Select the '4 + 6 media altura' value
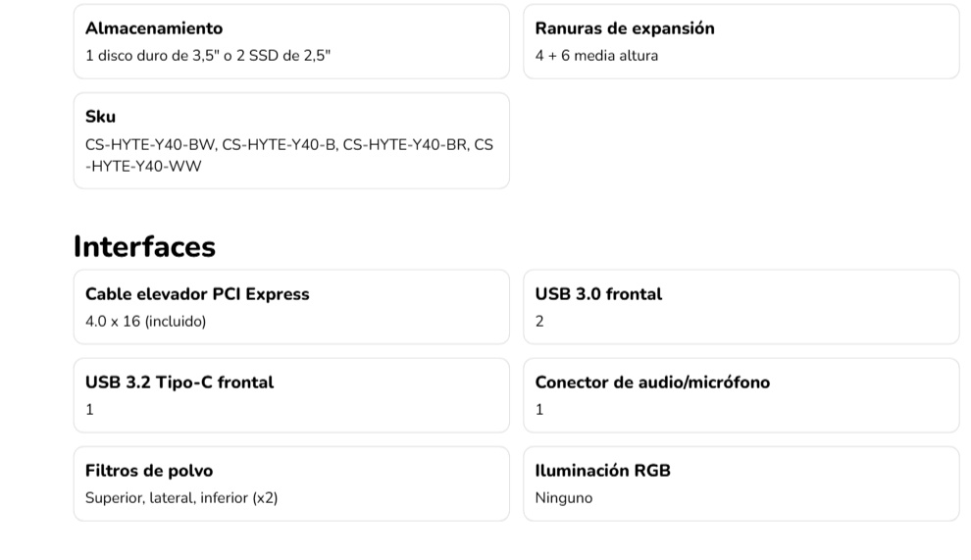The height and width of the screenshot is (560, 971). pos(596,56)
